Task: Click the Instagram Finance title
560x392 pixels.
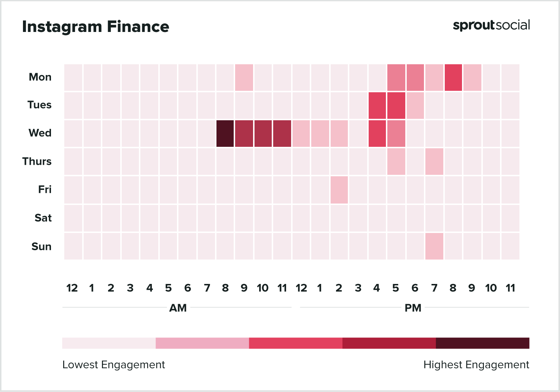Action: pos(95,27)
